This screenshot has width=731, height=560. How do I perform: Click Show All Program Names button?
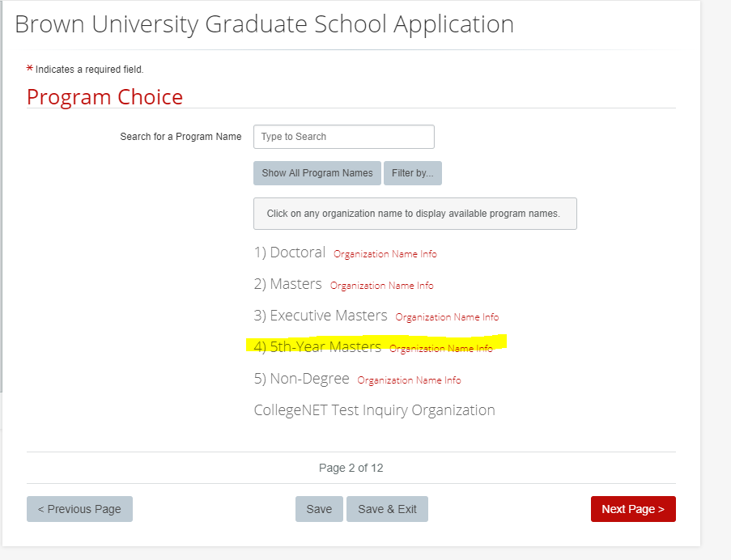317,173
